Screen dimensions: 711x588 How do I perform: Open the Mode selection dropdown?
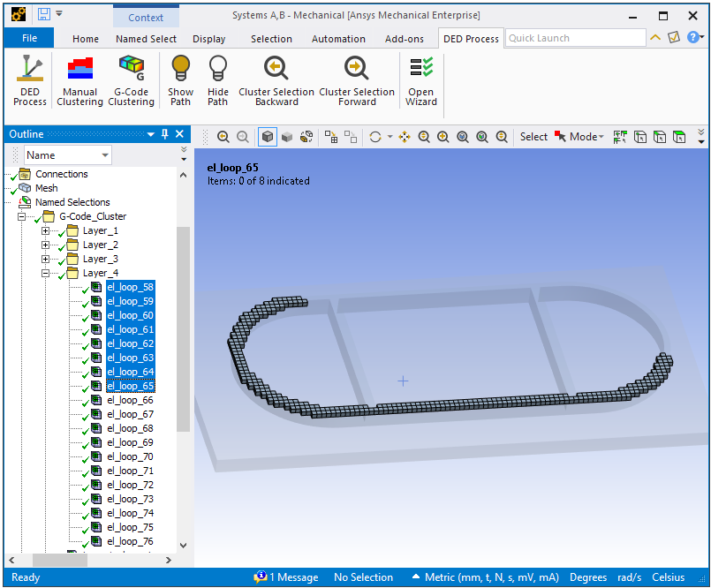584,137
